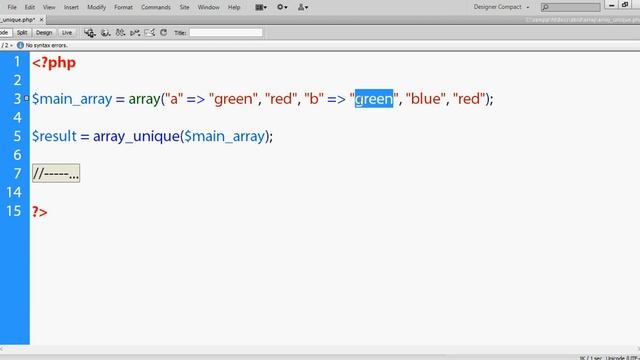Screen dimensions: 640x360
Task: Click the Refresh design view icon
Action: (x=164, y=33)
